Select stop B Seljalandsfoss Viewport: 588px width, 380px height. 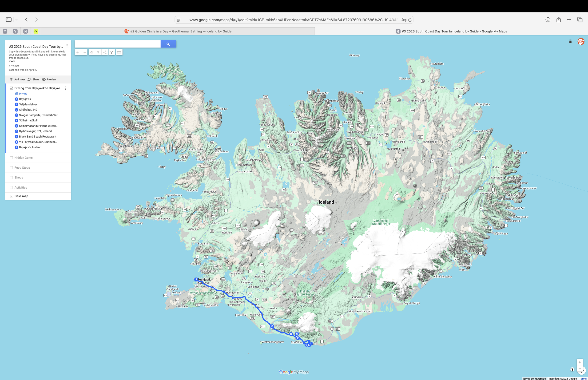[28, 104]
